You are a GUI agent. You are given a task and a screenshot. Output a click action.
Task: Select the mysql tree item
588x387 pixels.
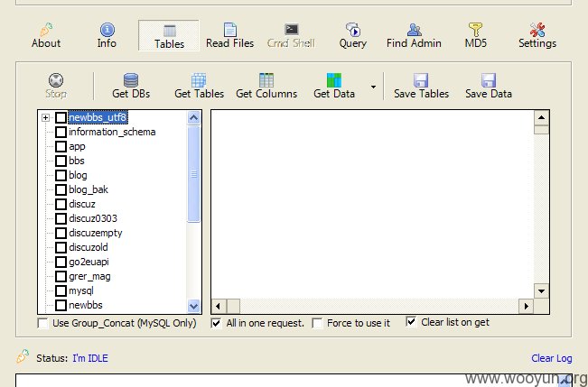(81, 290)
